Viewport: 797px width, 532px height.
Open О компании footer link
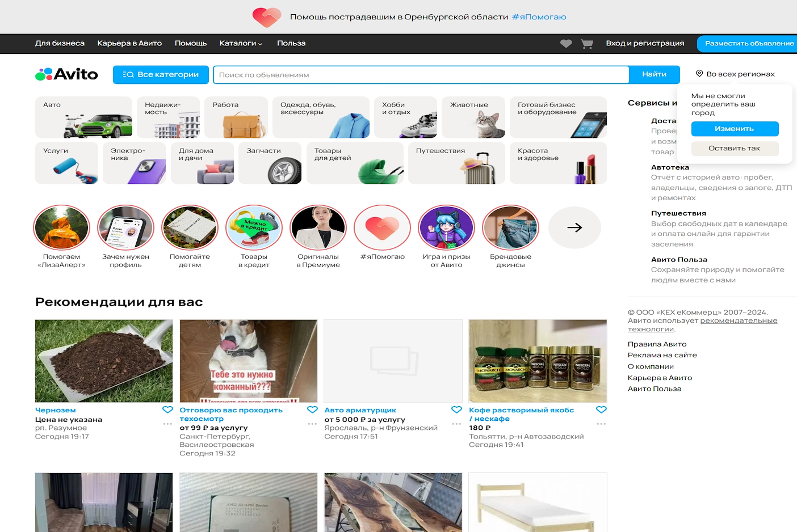pyautogui.click(x=651, y=366)
